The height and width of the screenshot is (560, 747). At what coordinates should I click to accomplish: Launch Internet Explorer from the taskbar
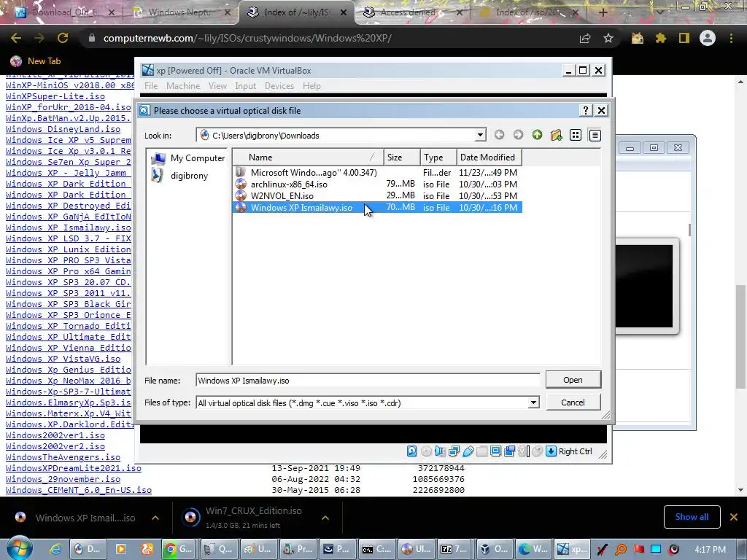pos(55,549)
